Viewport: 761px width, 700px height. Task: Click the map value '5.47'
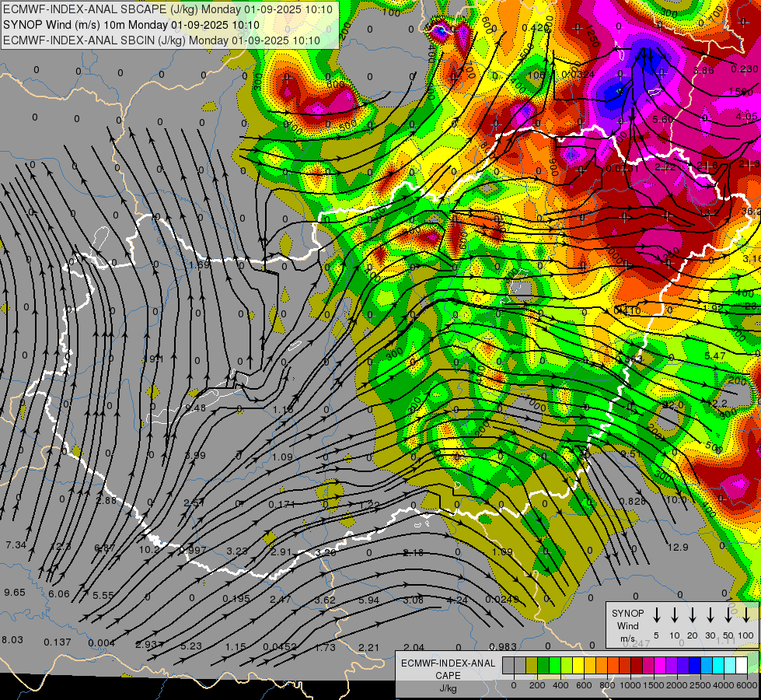[715, 355]
